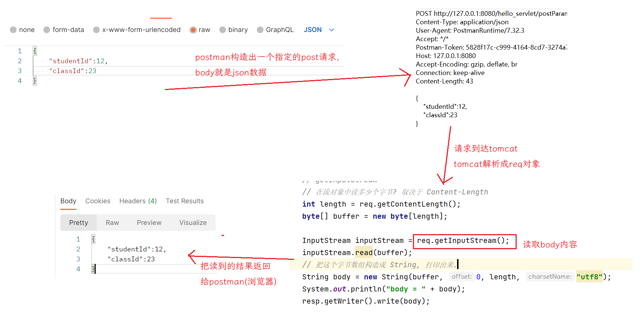Select the raw body radio button
This screenshot has width=644, height=315.
click(x=193, y=30)
